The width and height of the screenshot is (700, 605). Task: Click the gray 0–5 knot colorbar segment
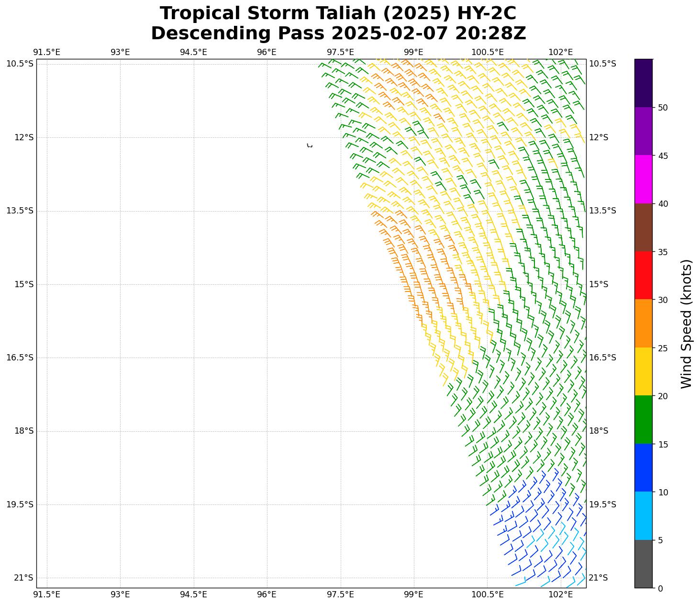tap(643, 564)
